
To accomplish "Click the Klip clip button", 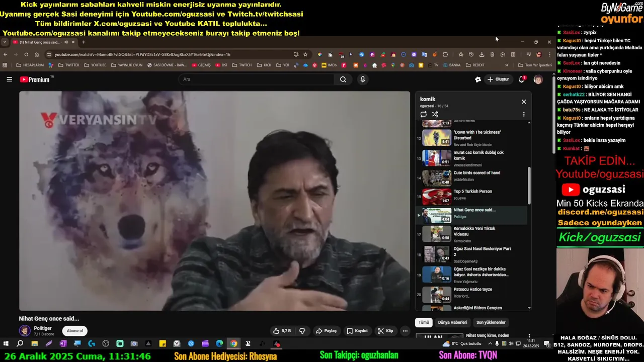I will click(x=386, y=331).
